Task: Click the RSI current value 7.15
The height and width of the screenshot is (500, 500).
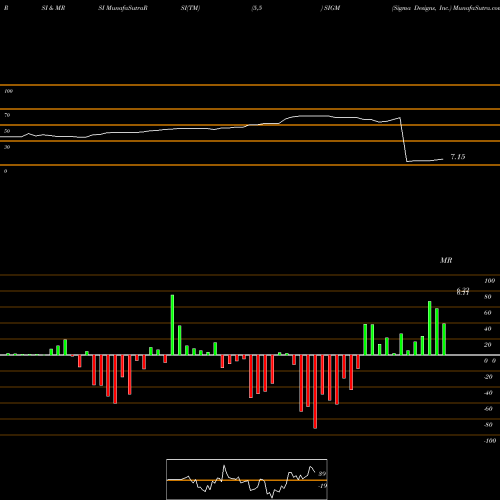Action: (x=458, y=157)
